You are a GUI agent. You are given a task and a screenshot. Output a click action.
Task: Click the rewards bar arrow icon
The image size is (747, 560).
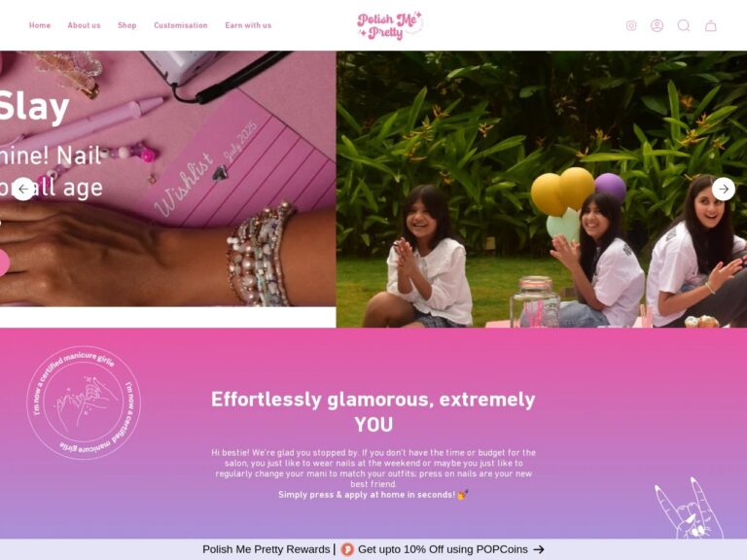539,549
